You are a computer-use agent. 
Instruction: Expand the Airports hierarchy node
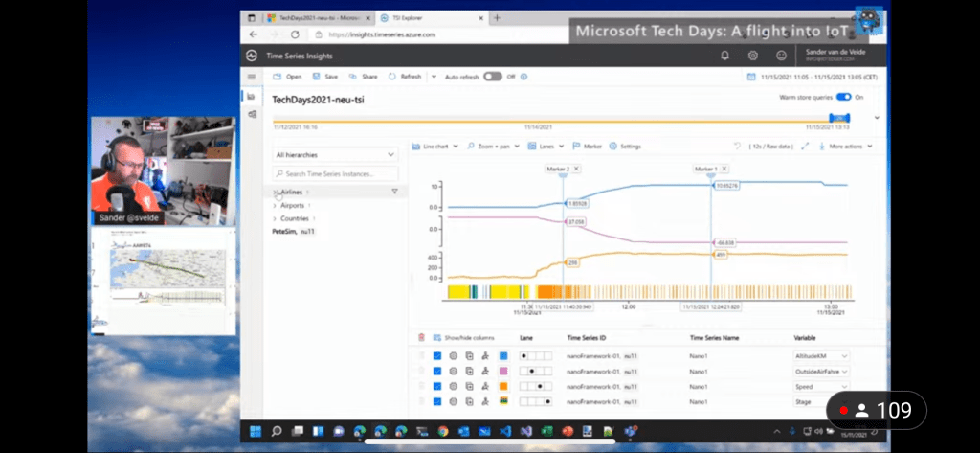(x=275, y=205)
